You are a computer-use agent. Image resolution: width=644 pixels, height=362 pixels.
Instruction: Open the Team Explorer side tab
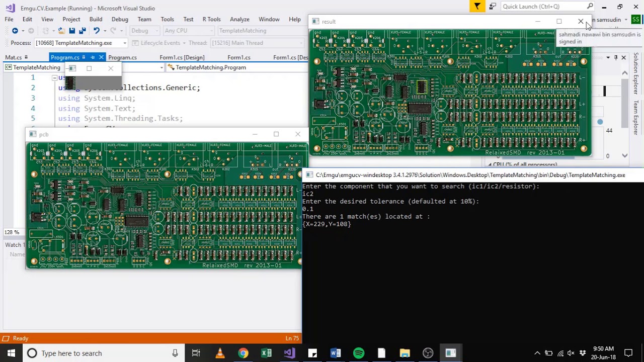(636, 118)
